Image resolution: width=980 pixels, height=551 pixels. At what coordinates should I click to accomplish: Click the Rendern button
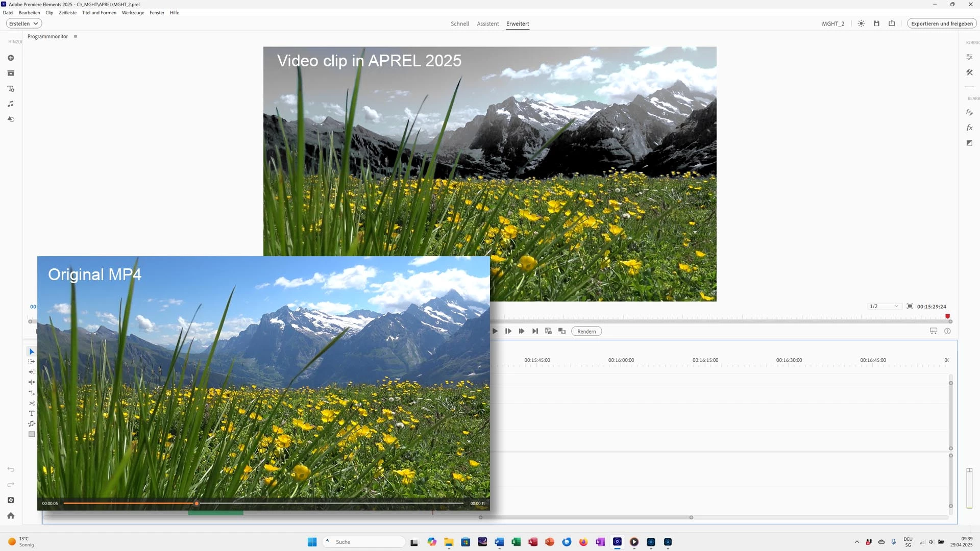(586, 332)
